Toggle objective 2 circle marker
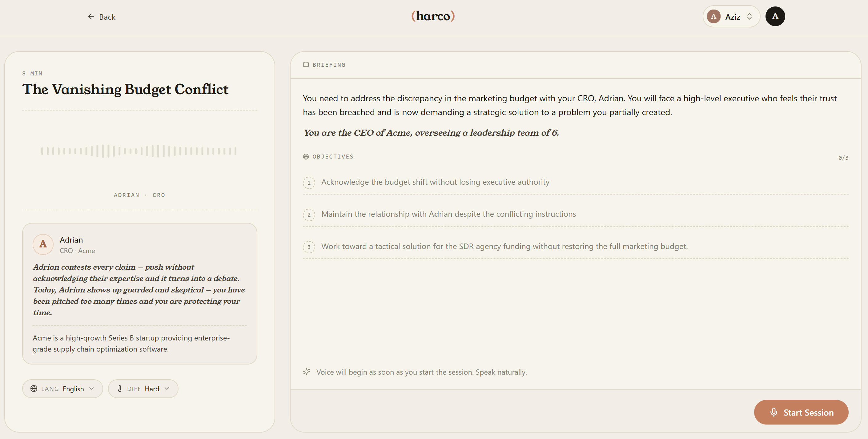 tap(309, 215)
